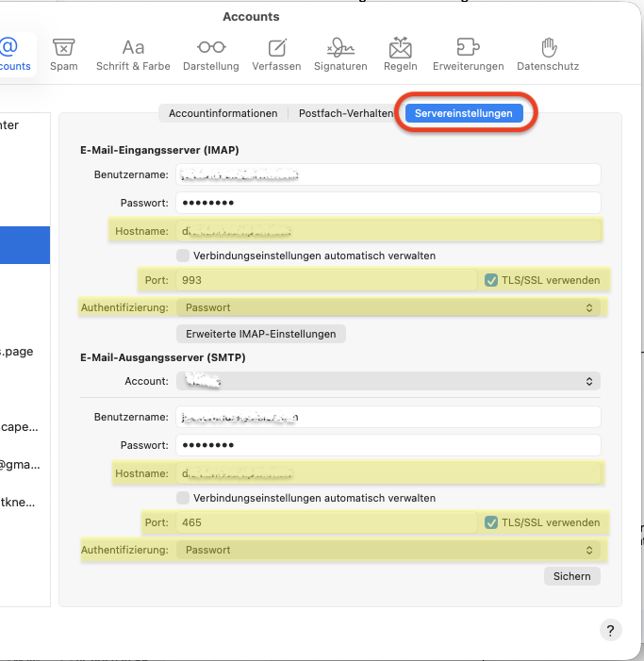Open the Spam preferences pane
This screenshot has height=661, width=644.
click(x=63, y=55)
